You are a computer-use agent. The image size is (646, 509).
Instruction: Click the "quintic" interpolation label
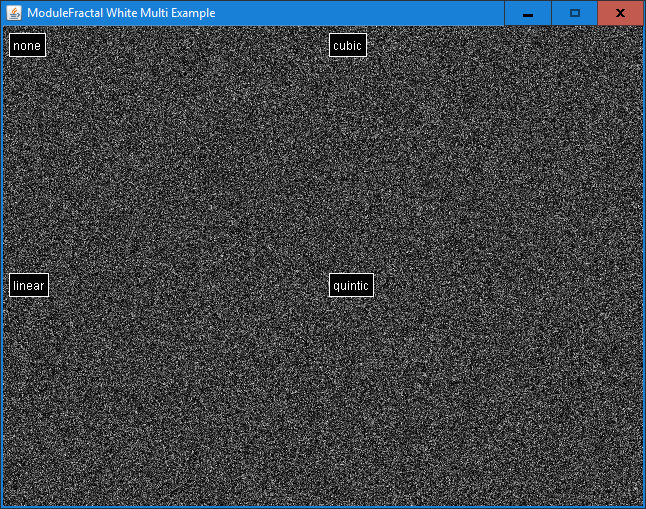pyautogui.click(x=351, y=285)
